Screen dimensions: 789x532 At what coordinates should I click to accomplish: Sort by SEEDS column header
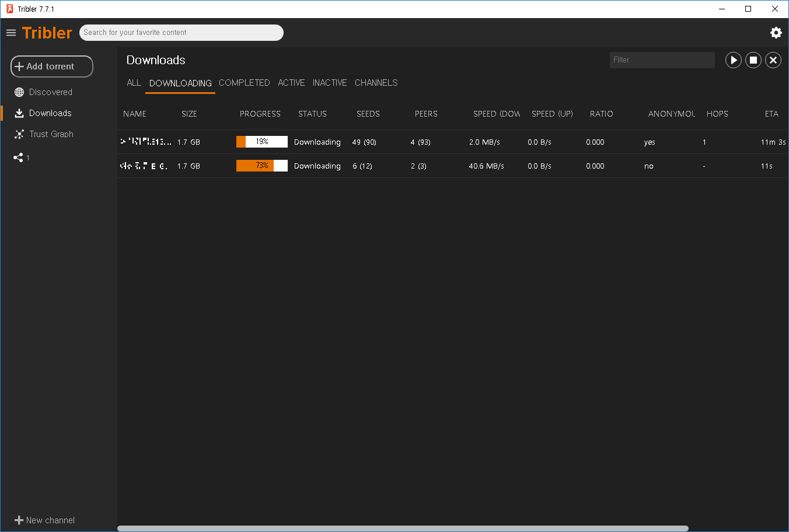tap(368, 114)
